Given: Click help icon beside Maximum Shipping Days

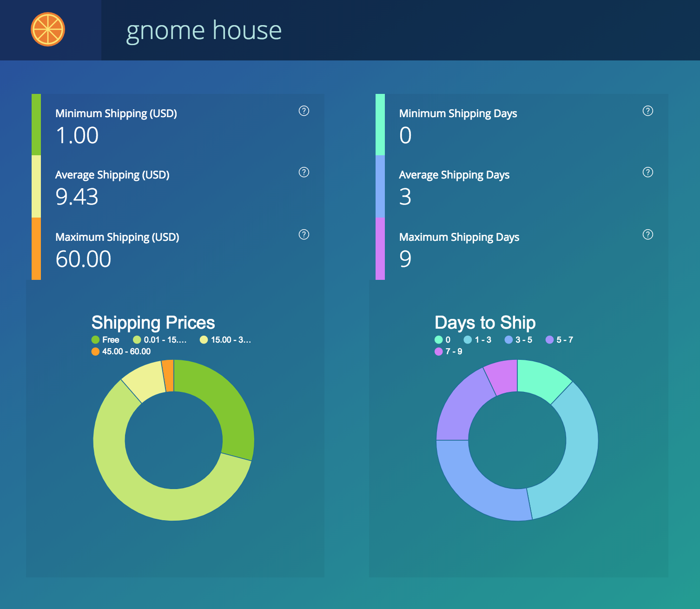Looking at the screenshot, I should pos(647,234).
